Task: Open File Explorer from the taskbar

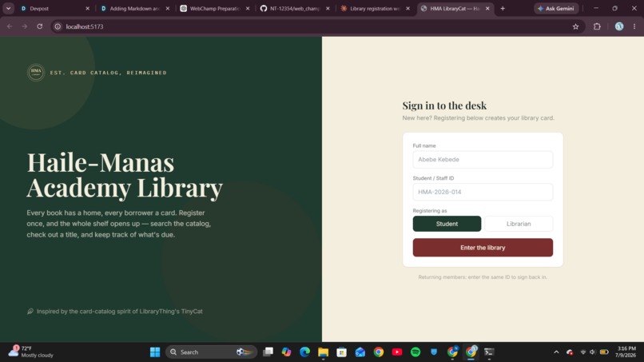Action: (x=324, y=352)
